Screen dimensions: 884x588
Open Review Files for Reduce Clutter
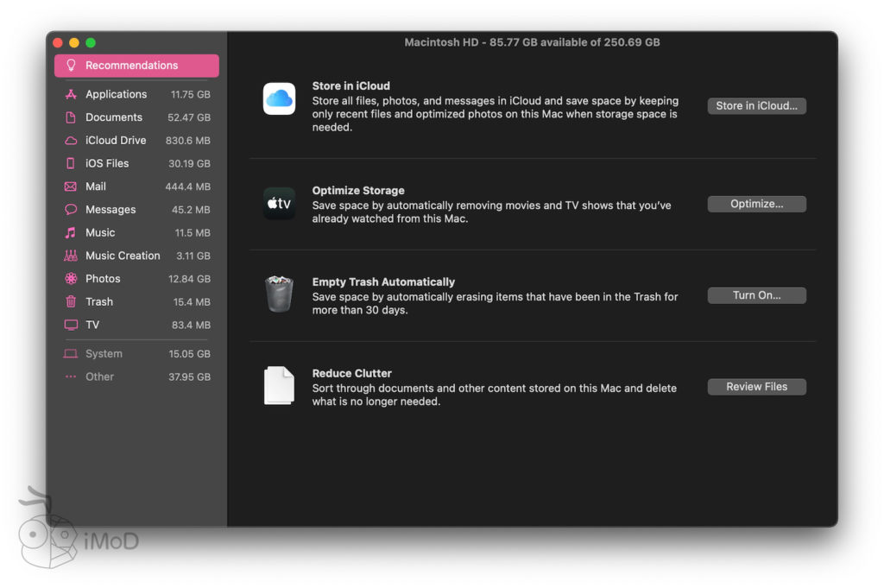pos(756,387)
